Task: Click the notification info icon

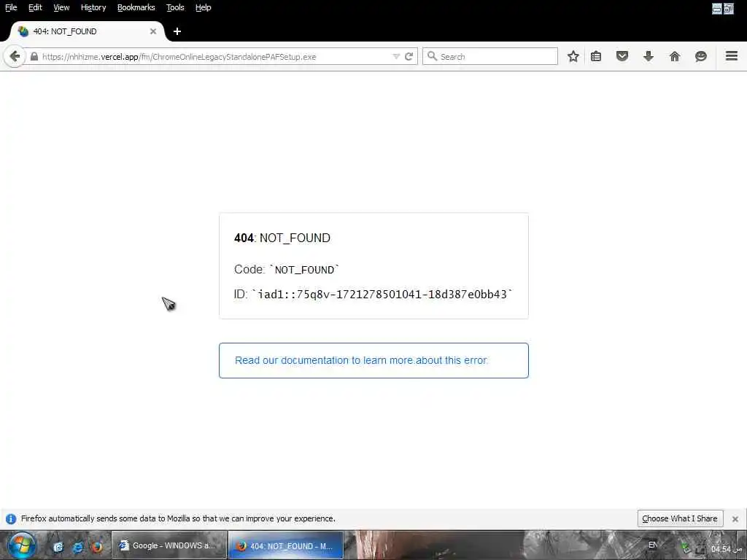Action: click(x=10, y=518)
